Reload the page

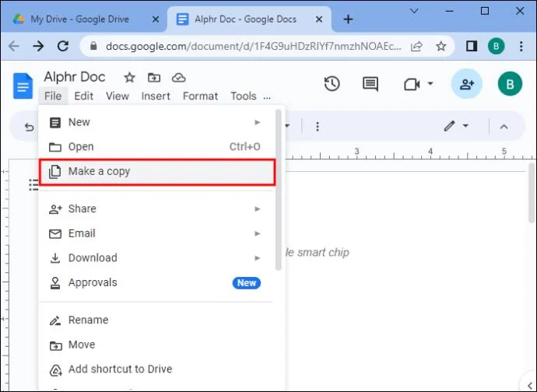tap(63, 46)
